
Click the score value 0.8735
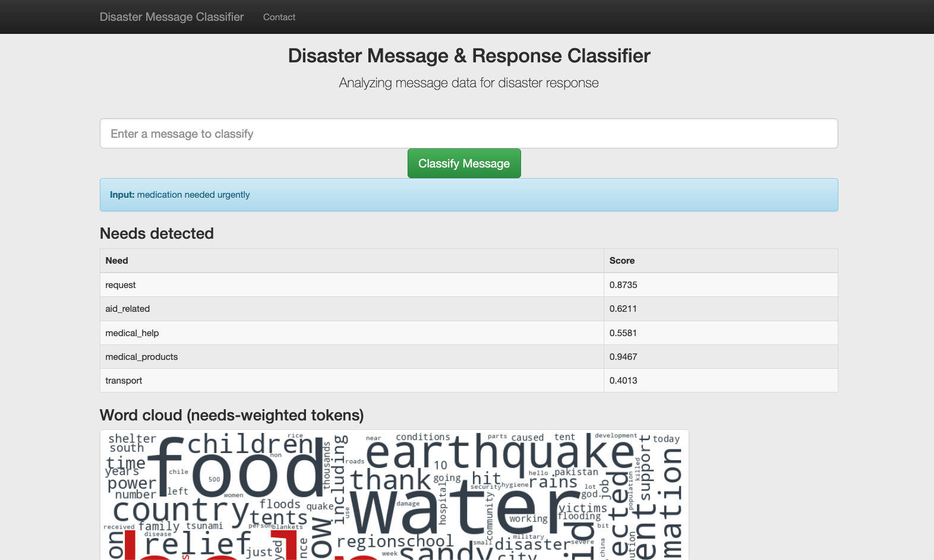(x=721, y=285)
